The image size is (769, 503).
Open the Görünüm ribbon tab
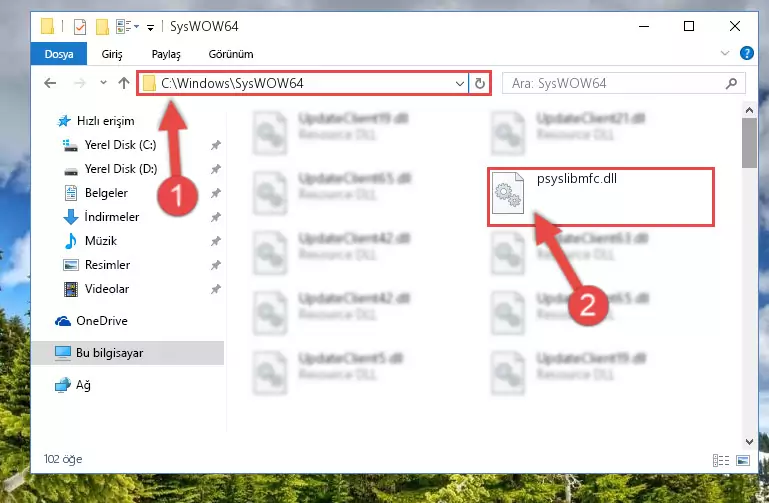[231, 54]
